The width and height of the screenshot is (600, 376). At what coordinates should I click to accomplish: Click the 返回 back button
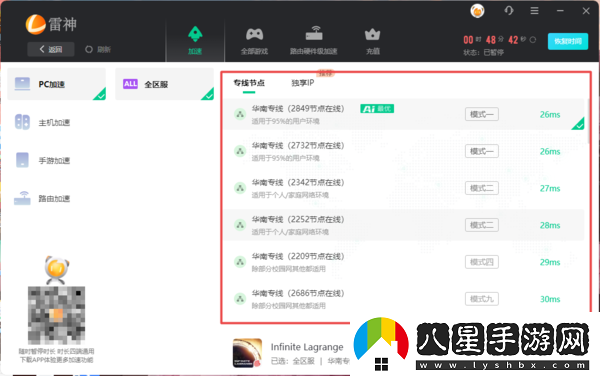[x=51, y=49]
